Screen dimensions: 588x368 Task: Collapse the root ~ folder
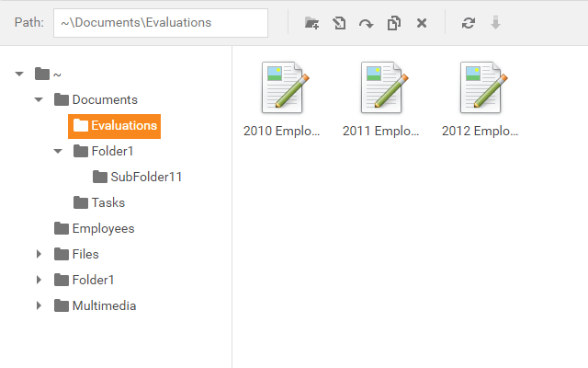[19, 74]
